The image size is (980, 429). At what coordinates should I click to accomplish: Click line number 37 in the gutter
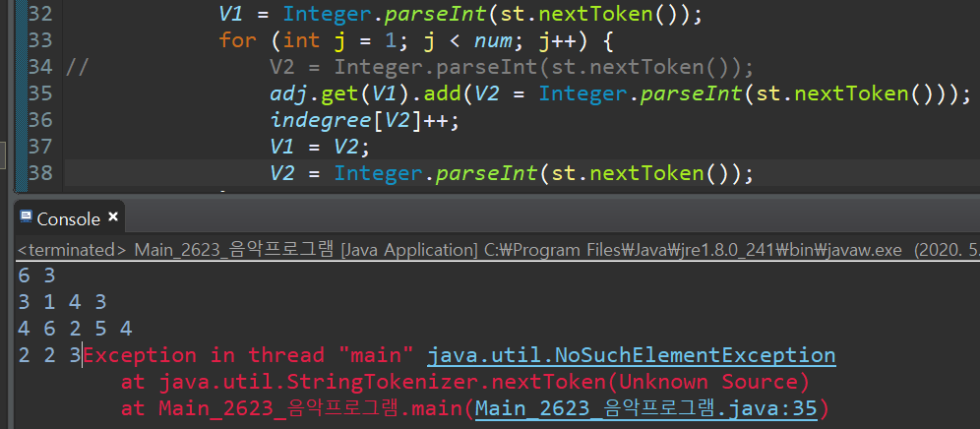40,146
